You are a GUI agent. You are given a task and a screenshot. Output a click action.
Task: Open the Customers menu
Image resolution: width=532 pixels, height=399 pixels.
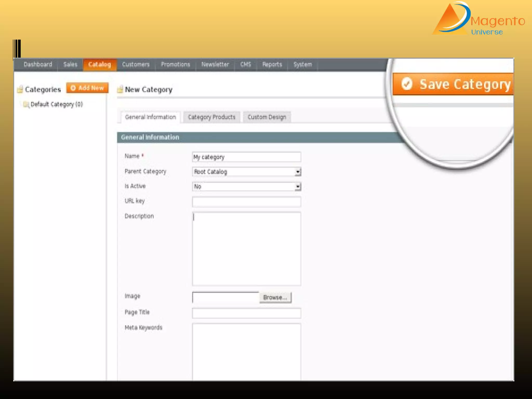click(x=136, y=64)
